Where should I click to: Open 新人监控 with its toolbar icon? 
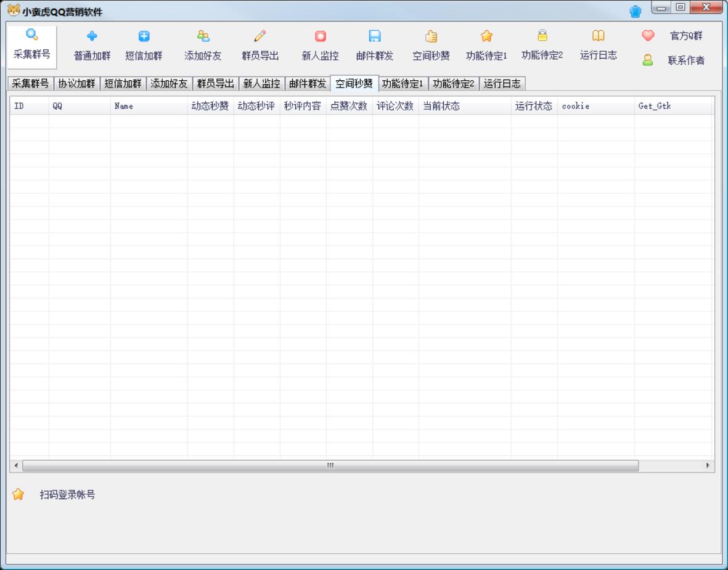pos(319,35)
